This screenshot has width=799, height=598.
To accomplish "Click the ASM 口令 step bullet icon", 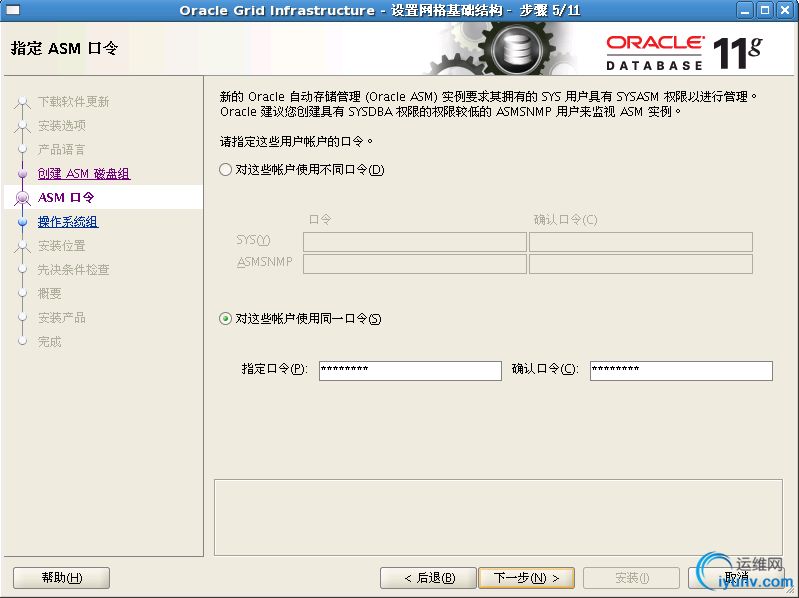I will [22, 198].
